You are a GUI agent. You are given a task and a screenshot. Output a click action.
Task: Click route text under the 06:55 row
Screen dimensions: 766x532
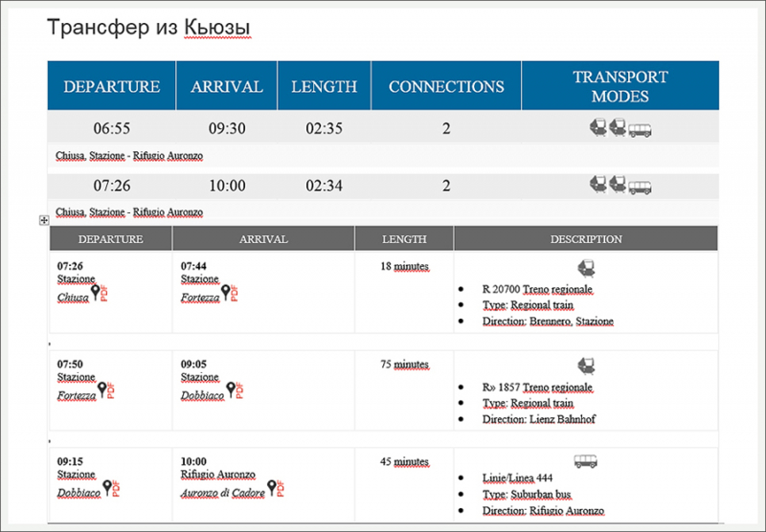[x=129, y=156]
